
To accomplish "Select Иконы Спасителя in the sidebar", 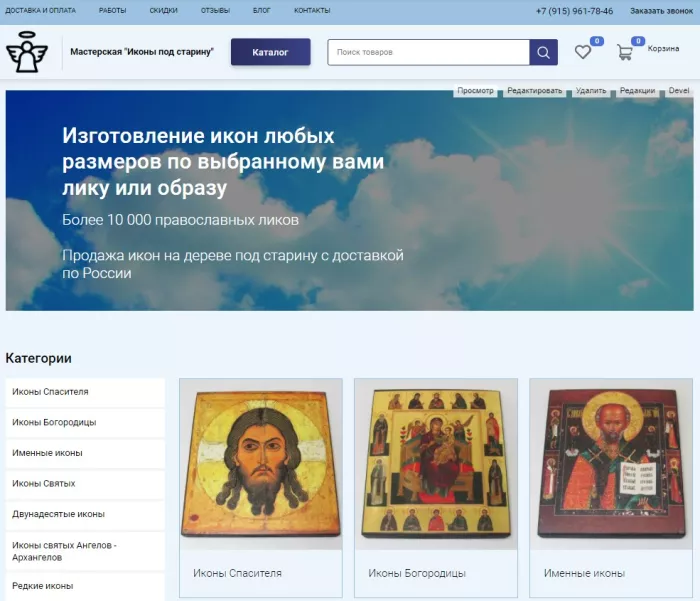I will [x=85, y=392].
